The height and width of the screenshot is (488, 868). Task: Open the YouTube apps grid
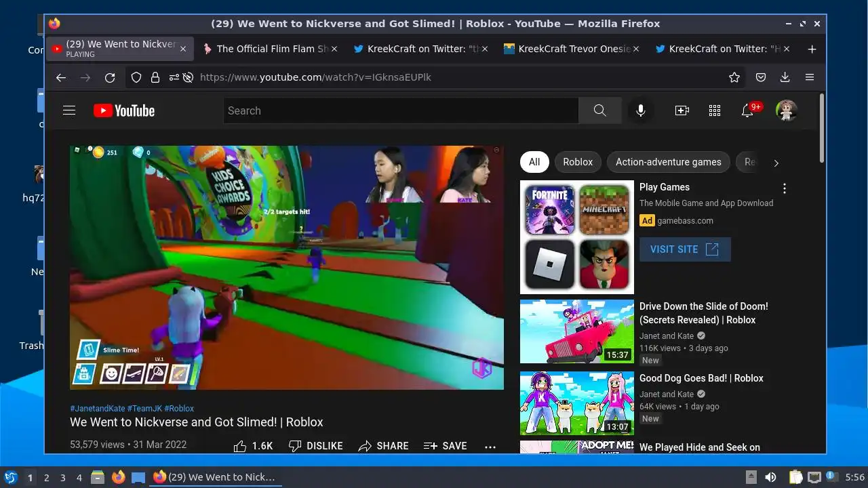pyautogui.click(x=715, y=110)
